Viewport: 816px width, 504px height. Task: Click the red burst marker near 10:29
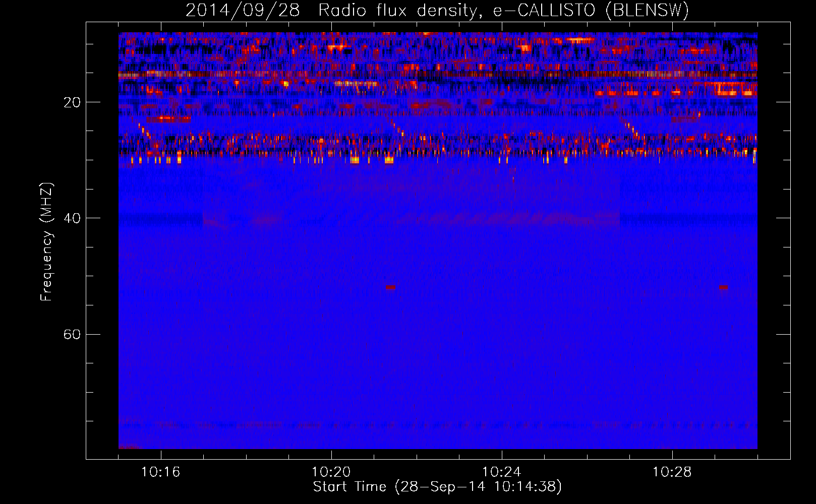[723, 287]
